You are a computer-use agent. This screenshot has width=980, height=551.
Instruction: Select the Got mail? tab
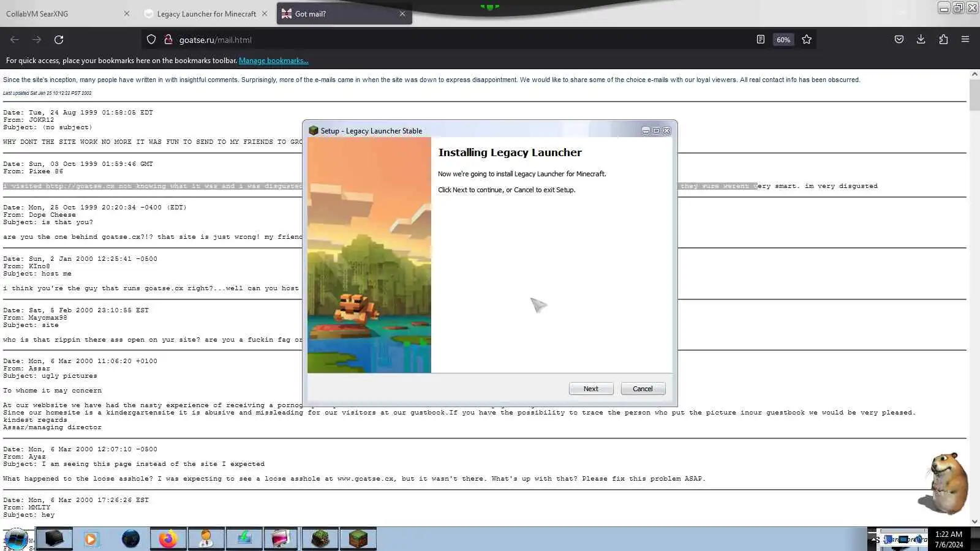[x=338, y=13]
